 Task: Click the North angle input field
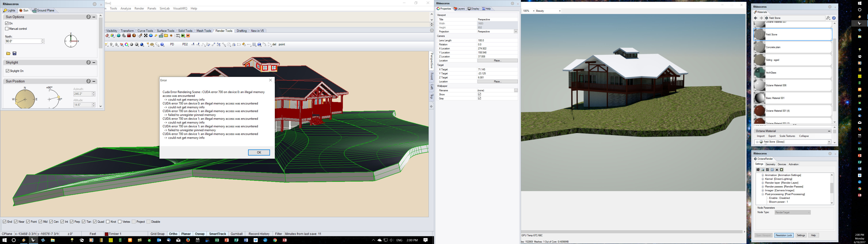click(x=23, y=41)
